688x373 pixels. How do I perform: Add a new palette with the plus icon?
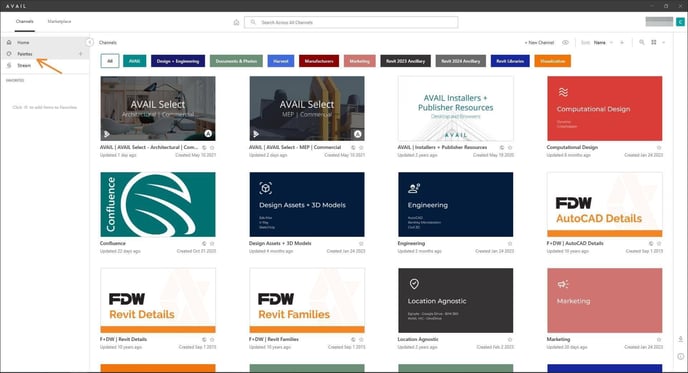(81, 54)
